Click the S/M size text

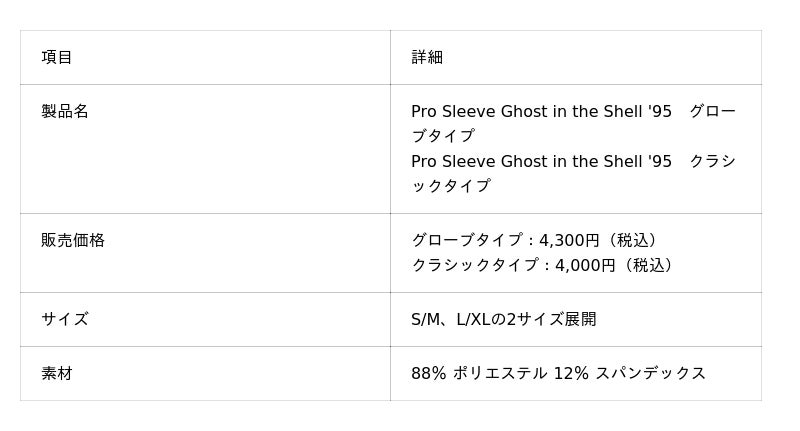(426, 319)
